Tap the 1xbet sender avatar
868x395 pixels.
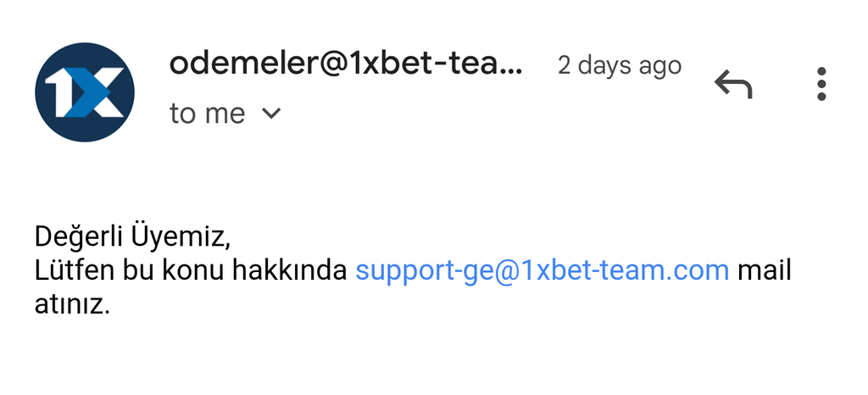coord(85,92)
